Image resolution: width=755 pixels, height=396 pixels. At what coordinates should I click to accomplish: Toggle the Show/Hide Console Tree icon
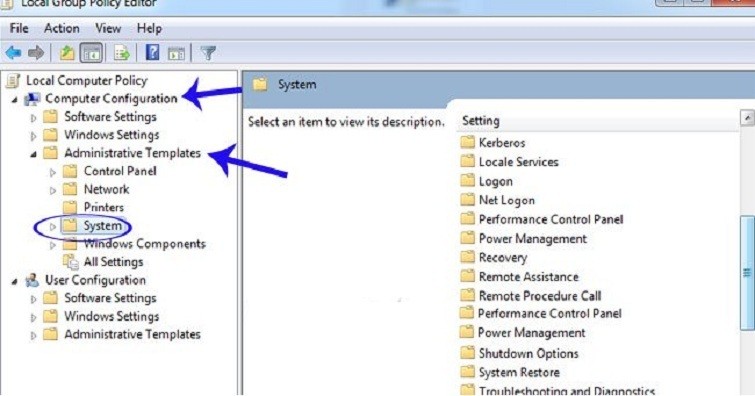[x=91, y=53]
